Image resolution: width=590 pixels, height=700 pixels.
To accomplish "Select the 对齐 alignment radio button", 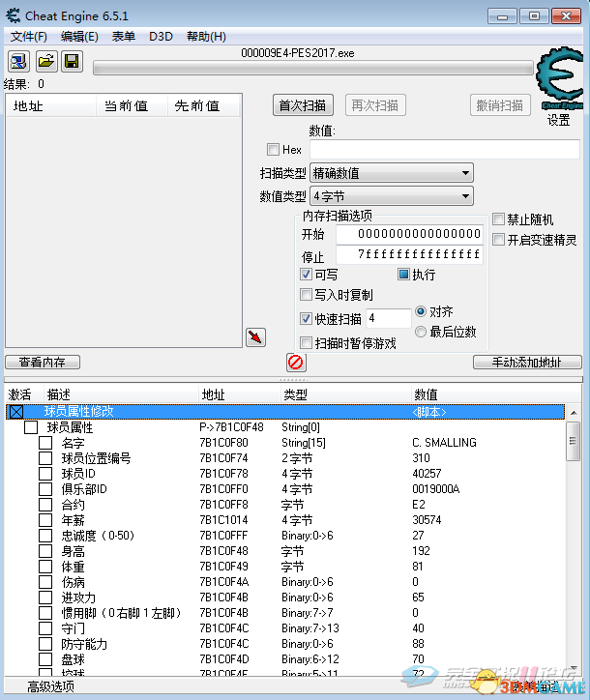I will point(421,311).
